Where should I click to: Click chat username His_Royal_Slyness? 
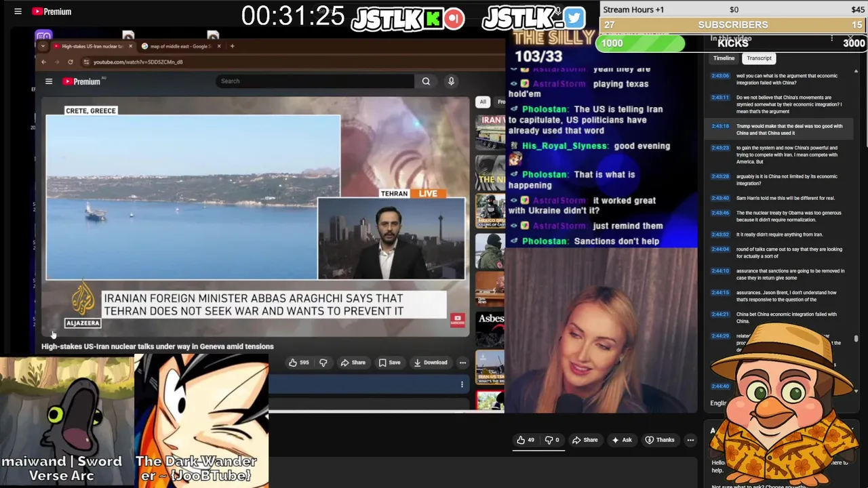(x=564, y=146)
